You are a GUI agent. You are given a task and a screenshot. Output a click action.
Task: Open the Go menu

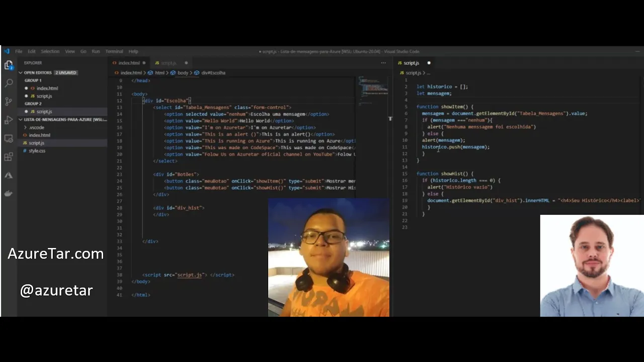pyautogui.click(x=83, y=51)
